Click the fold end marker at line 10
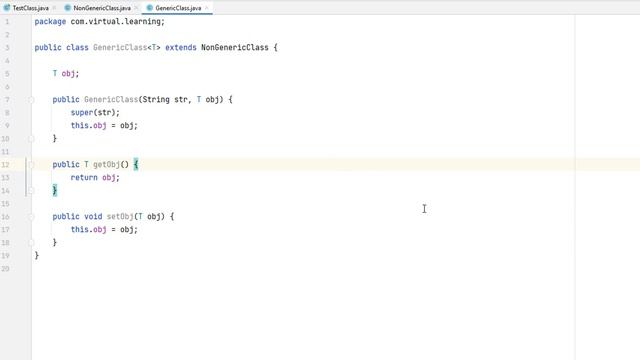Screen dimensions: 640x360 (31, 139)
